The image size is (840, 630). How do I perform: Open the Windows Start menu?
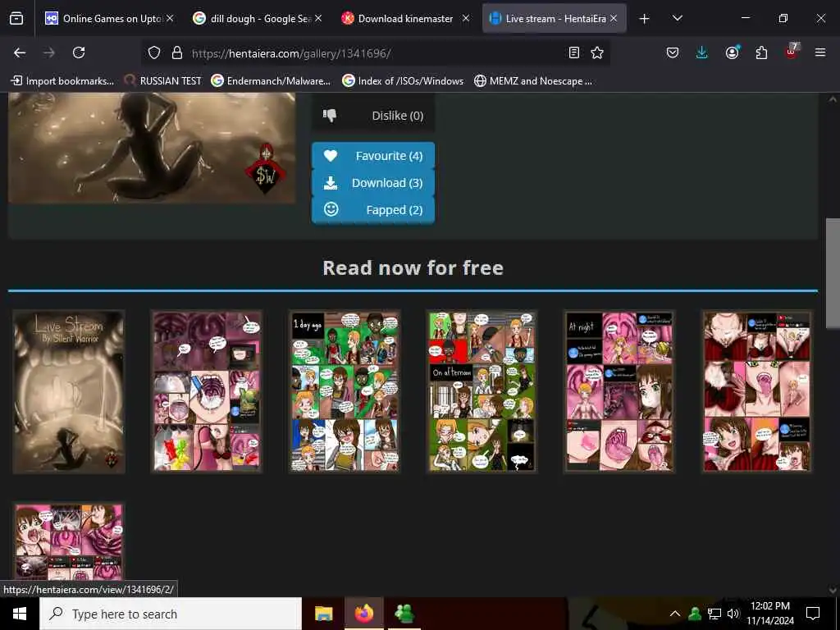click(x=20, y=614)
